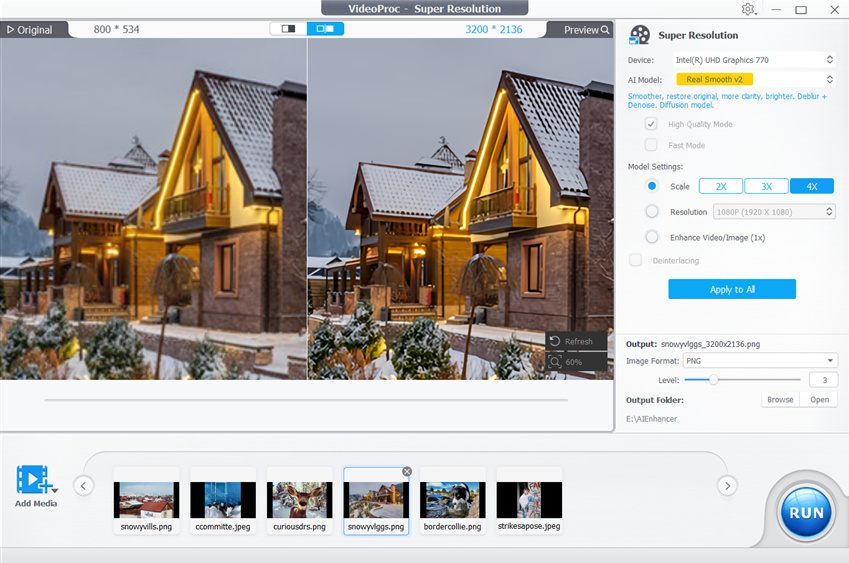The image size is (849, 563).
Task: Remove snowyvlggs.png with the X icon
Action: point(407,471)
